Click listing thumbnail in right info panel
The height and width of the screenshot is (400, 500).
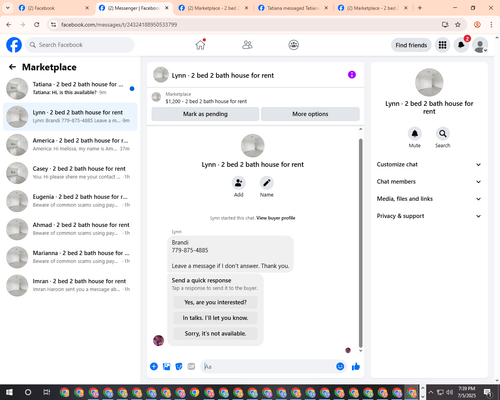(x=429, y=82)
